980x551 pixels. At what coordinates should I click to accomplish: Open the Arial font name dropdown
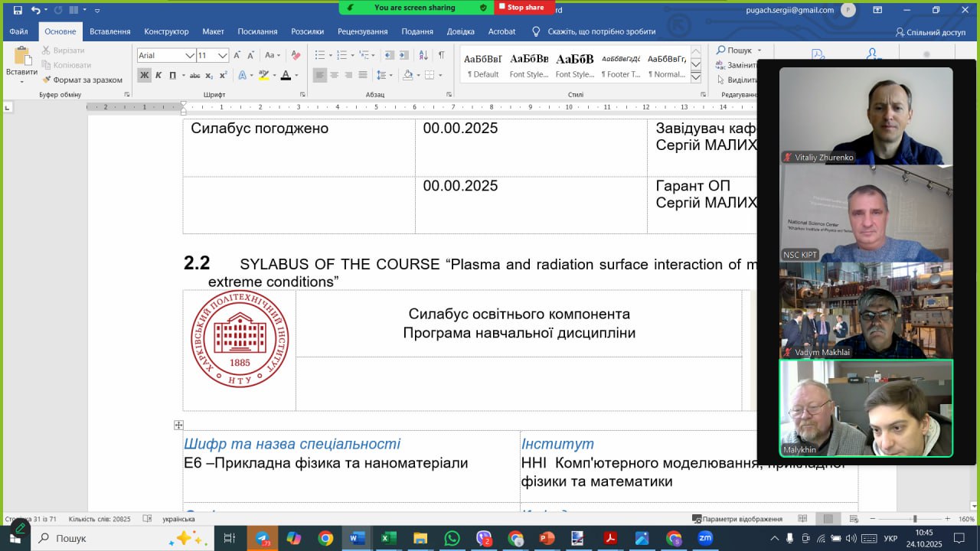[x=189, y=55]
